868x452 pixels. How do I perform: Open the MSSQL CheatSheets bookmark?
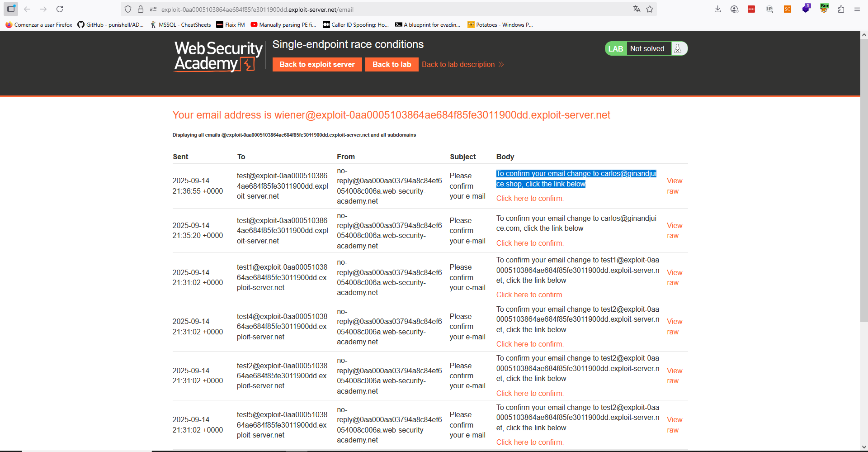[x=180, y=25]
